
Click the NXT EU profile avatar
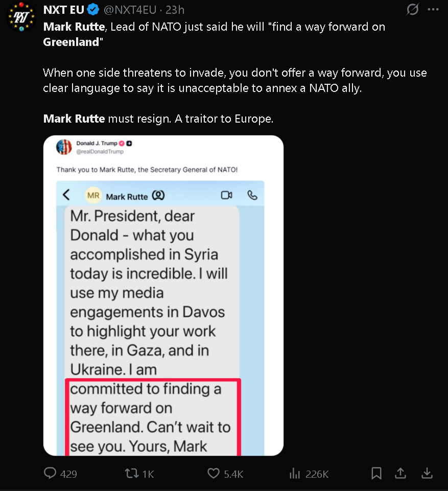(x=21, y=17)
